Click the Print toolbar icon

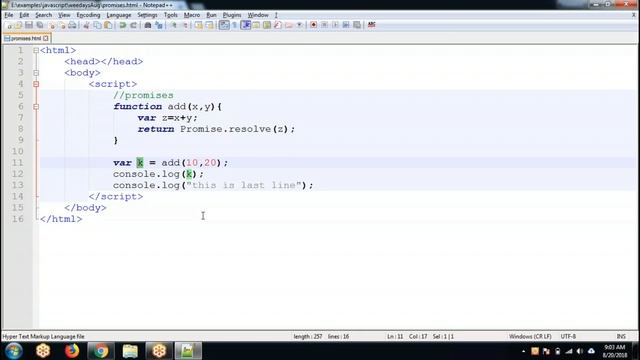[x=72, y=25]
